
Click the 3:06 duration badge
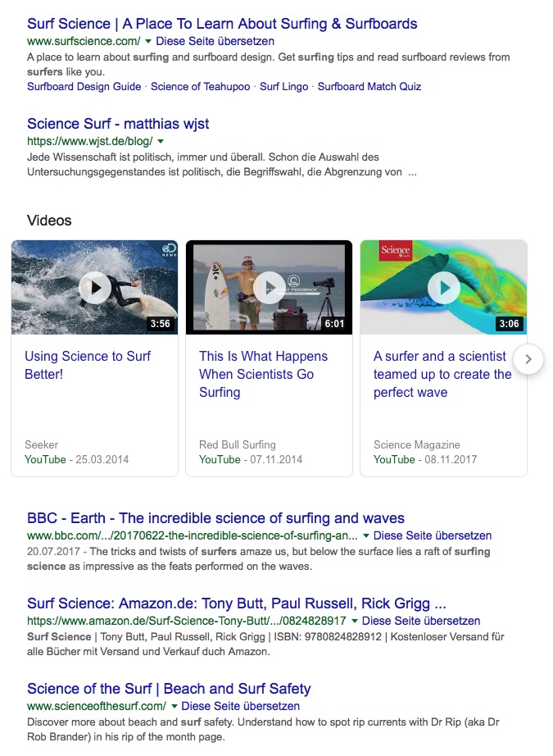coord(509,324)
